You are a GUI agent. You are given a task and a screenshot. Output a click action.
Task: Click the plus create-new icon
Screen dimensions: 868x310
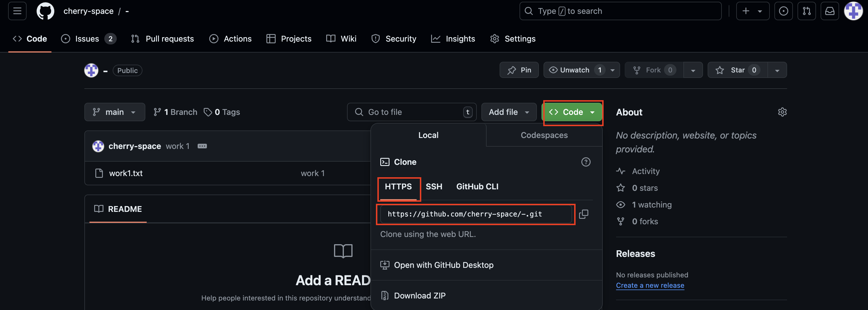tap(746, 11)
